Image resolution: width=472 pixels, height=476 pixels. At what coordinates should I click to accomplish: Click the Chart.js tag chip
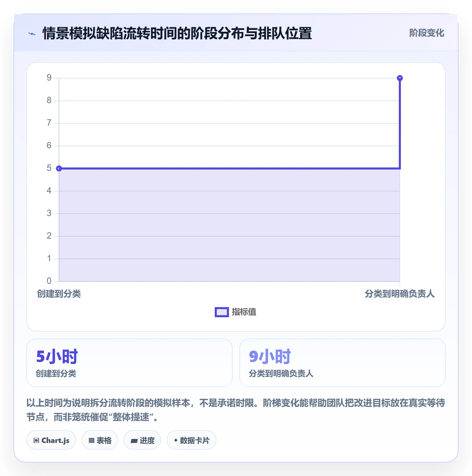pyautogui.click(x=51, y=440)
